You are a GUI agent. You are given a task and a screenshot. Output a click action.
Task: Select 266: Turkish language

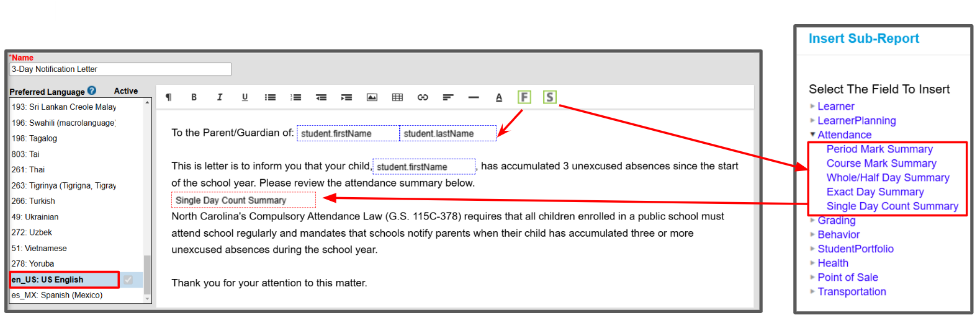click(33, 201)
